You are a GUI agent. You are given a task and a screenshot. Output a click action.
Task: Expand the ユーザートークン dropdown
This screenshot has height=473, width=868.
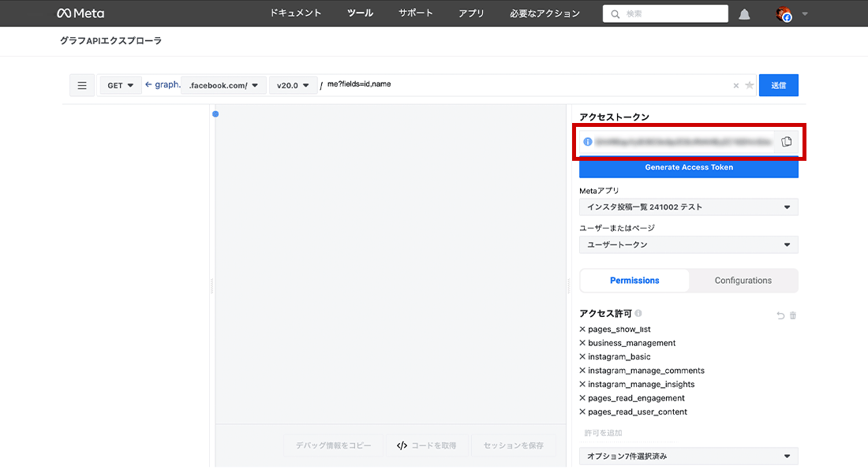[689, 244]
